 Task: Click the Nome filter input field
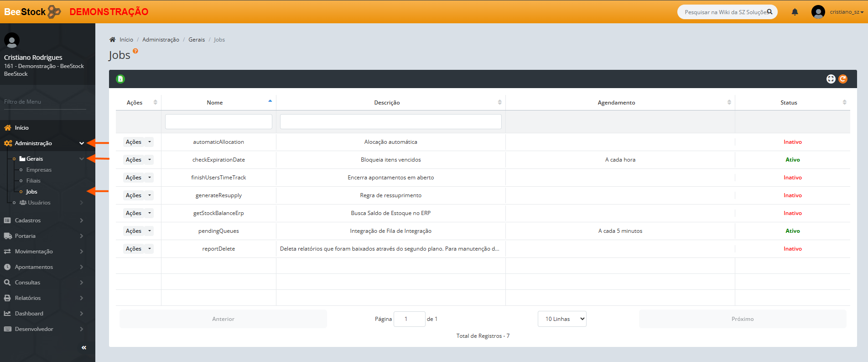[218, 122]
